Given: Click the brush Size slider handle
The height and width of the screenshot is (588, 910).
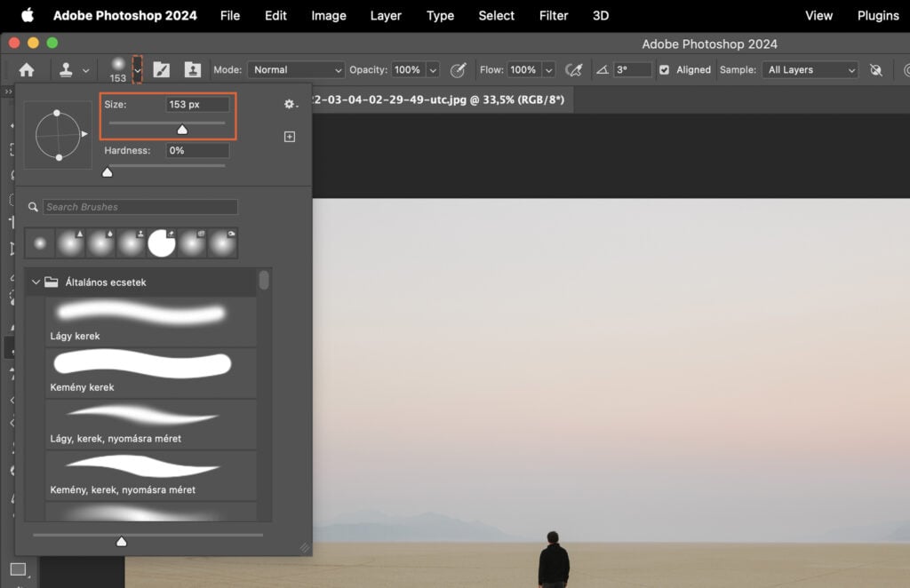Looking at the screenshot, I should (x=182, y=130).
